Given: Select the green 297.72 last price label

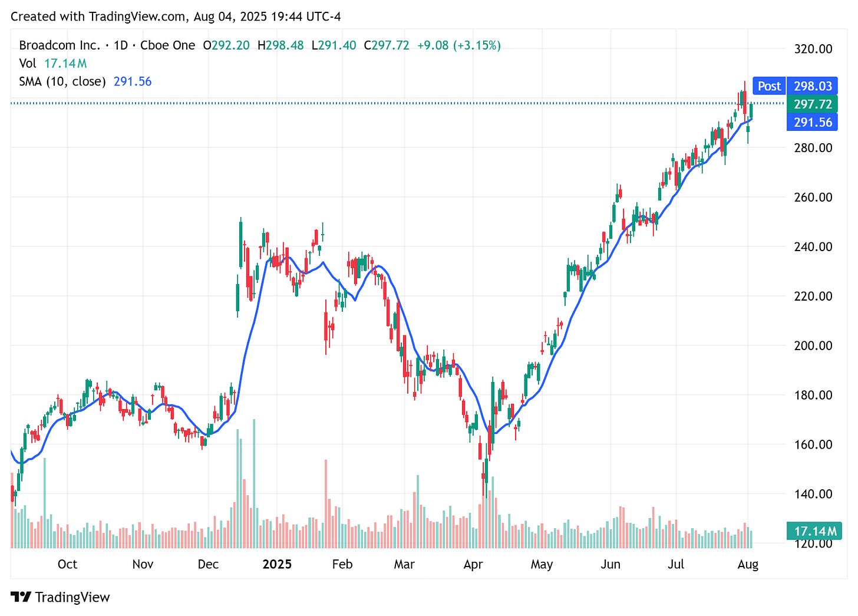Looking at the screenshot, I should (x=812, y=104).
